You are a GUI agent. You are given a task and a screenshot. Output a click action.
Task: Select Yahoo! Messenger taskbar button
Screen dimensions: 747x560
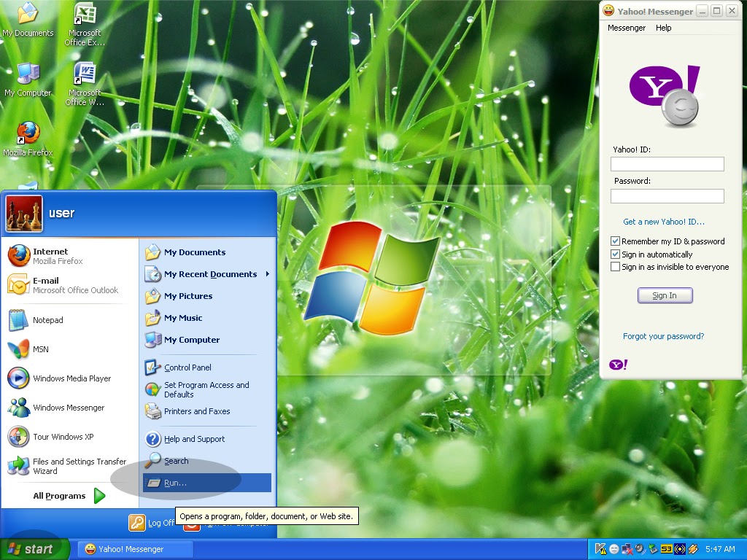point(136,549)
